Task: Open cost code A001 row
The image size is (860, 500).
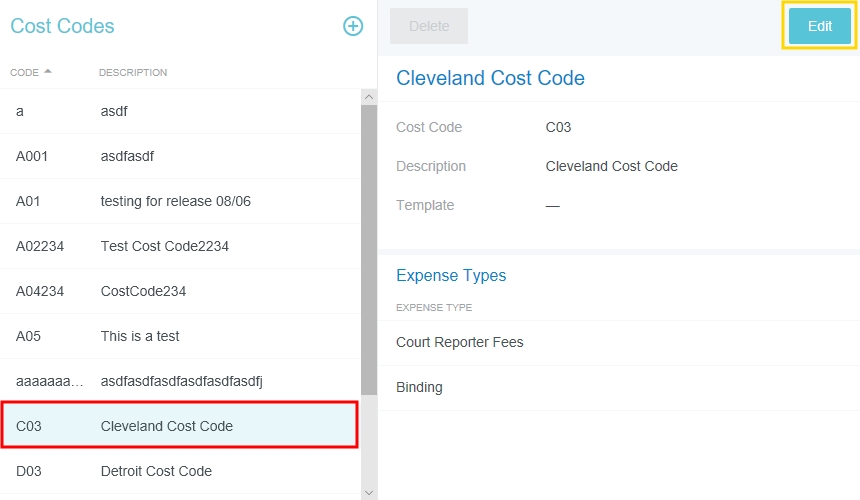Action: click(x=180, y=157)
